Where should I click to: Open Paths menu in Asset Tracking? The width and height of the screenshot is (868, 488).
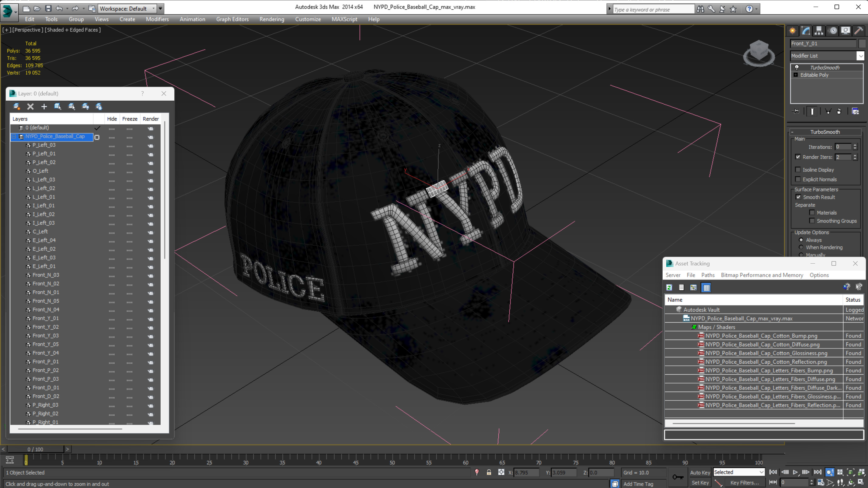point(708,275)
